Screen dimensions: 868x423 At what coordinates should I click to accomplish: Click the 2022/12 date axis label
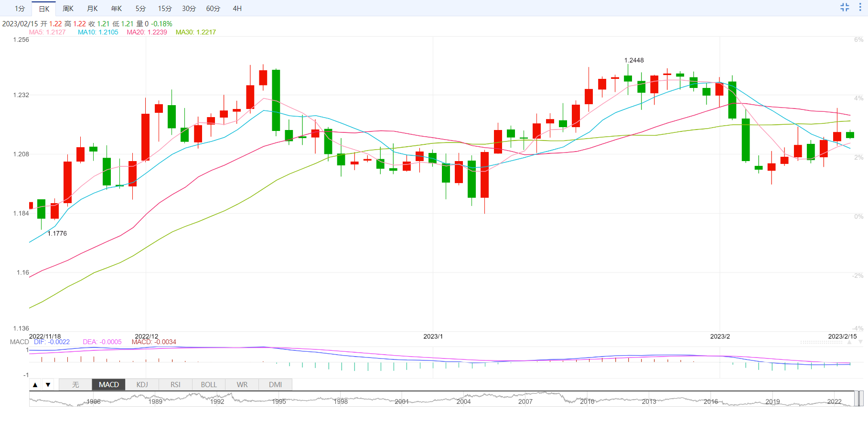[x=146, y=336]
